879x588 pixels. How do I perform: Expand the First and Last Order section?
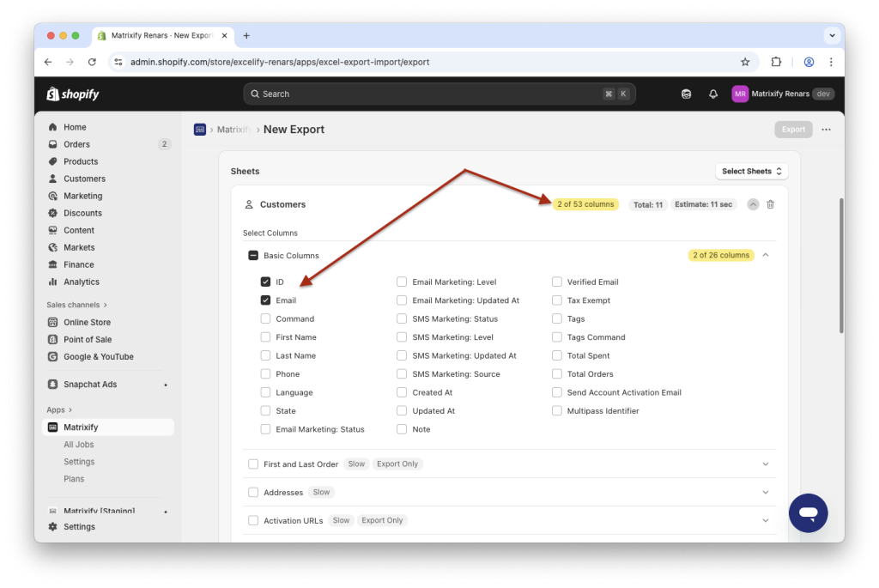(x=765, y=464)
